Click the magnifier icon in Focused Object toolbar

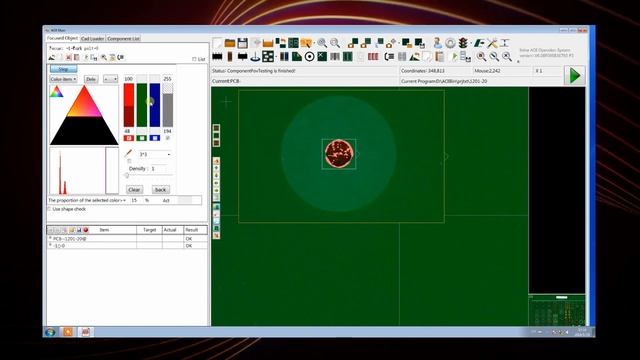104,58
